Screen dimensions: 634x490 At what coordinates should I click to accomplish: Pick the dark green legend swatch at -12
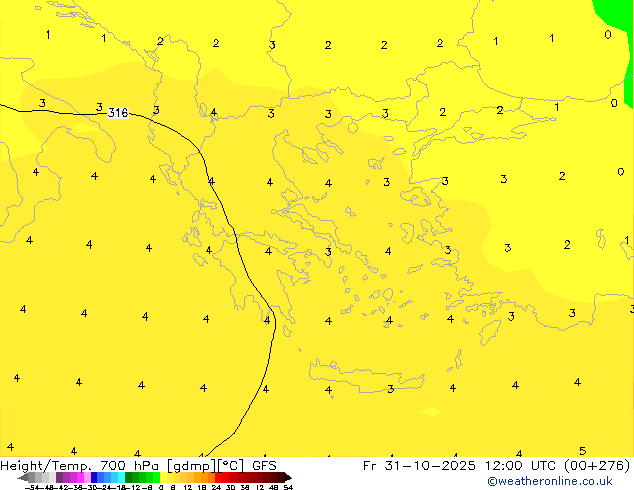coord(129,477)
